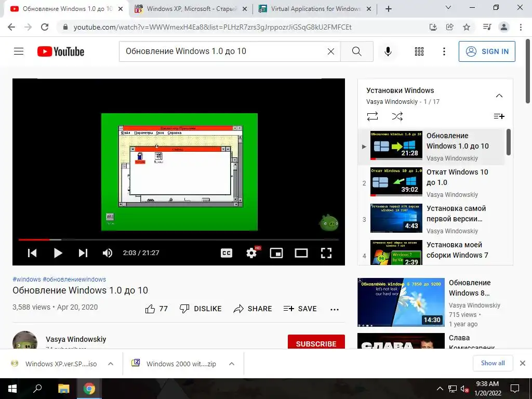Switch to Virtual Applications for Windows tab
Screen dimensions: 532x399
[x=315, y=9]
